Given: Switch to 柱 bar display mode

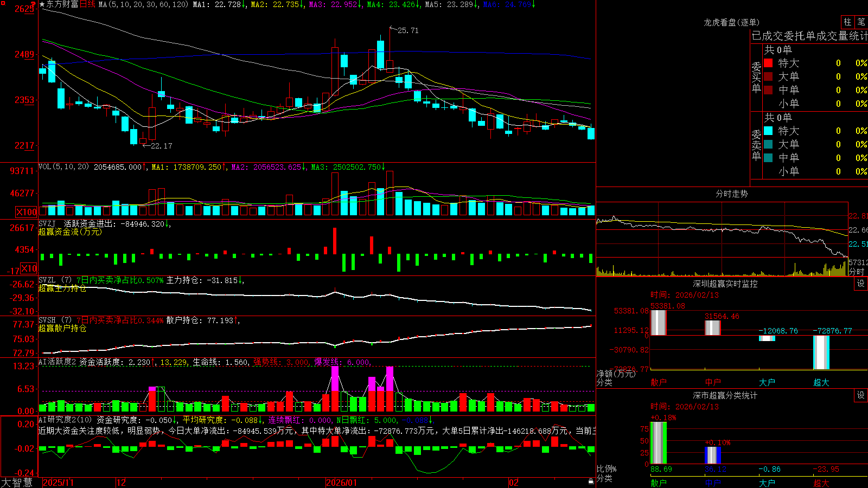Looking at the screenshot, I should (847, 22).
